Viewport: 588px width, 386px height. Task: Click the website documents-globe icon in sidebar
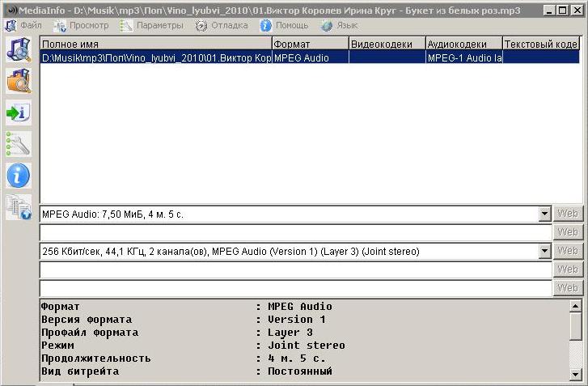point(19,207)
